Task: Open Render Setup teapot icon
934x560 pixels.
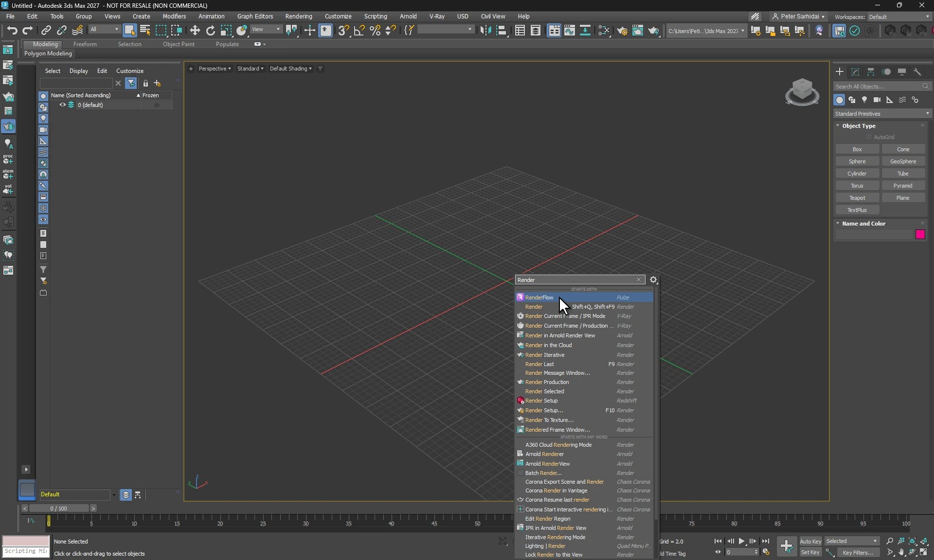Action: [622, 31]
